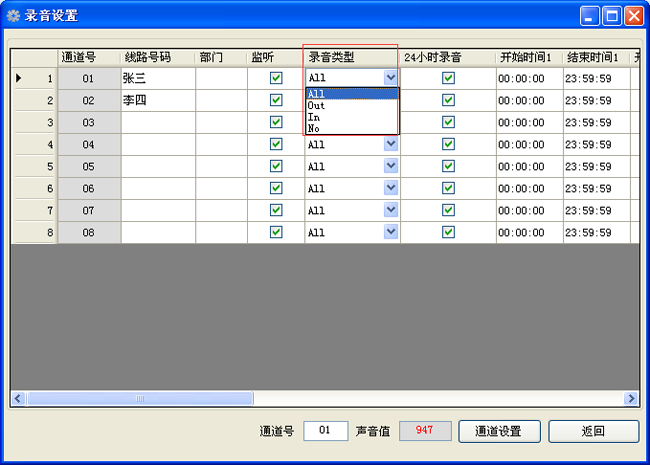Choose 'No' in recording type dropdown
This screenshot has height=465, width=650.
[x=315, y=128]
